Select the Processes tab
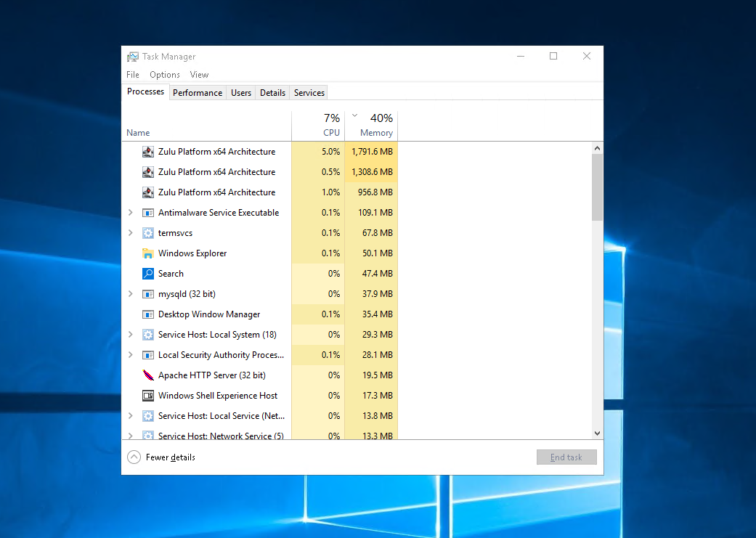This screenshot has width=756, height=538. tap(145, 91)
